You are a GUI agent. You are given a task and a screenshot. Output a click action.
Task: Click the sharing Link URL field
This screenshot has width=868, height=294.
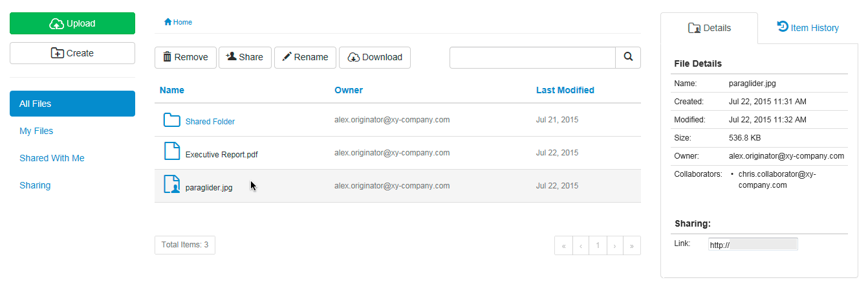pos(753,244)
